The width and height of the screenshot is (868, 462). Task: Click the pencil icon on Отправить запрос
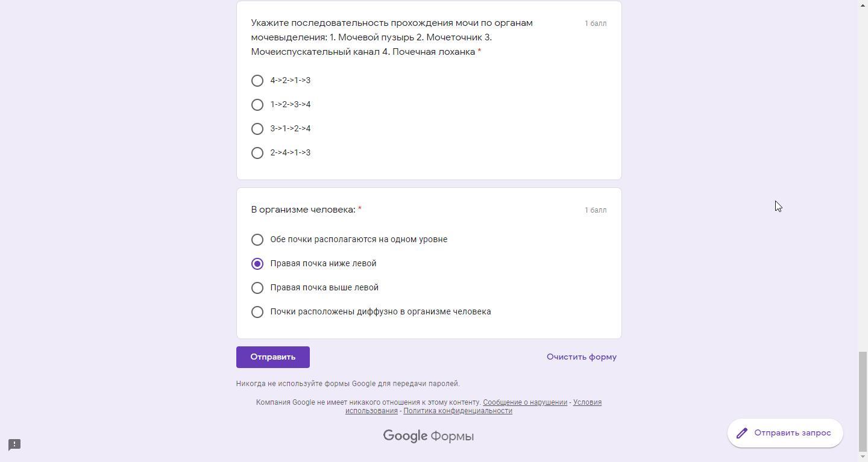742,433
